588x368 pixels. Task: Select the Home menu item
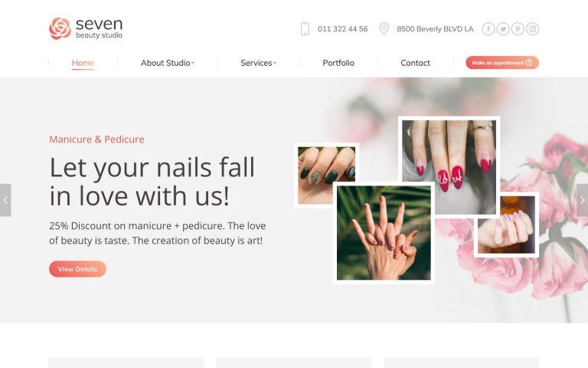83,63
